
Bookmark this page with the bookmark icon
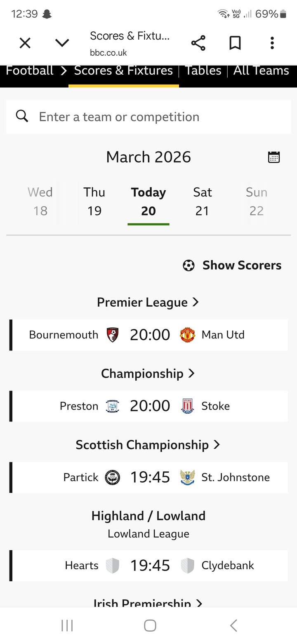tap(235, 43)
